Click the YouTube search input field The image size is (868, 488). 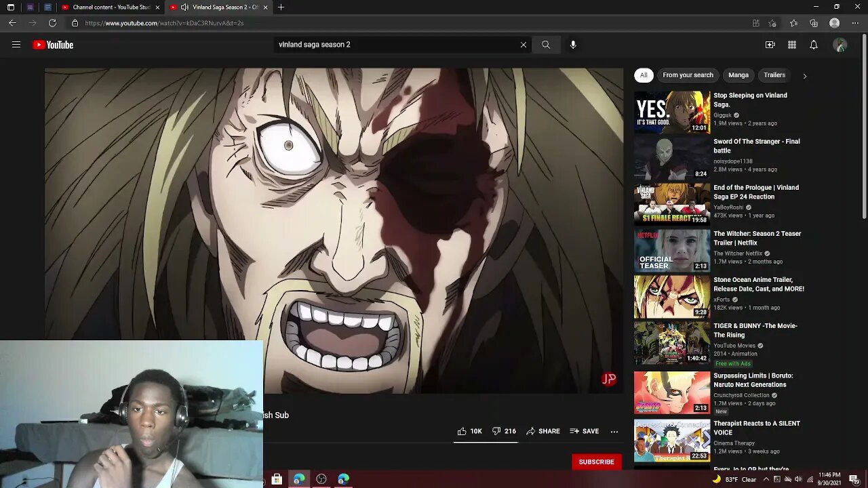[397, 45]
